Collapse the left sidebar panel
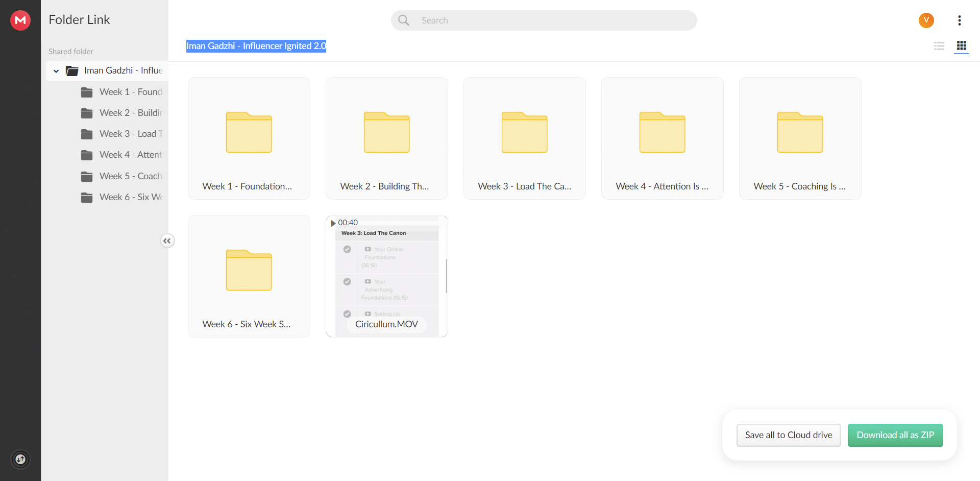980x481 pixels. 167,240
